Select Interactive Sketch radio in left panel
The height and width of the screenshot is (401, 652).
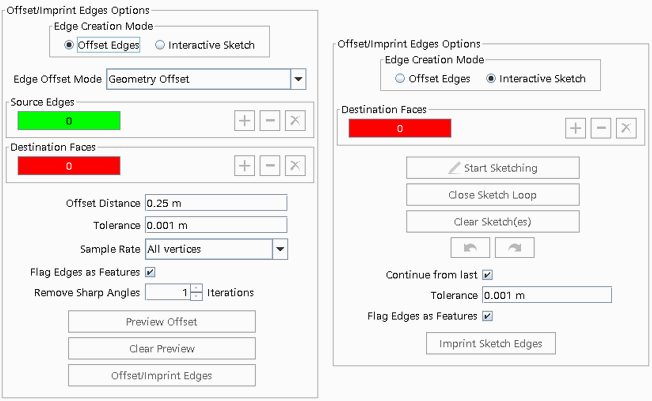[x=160, y=45]
